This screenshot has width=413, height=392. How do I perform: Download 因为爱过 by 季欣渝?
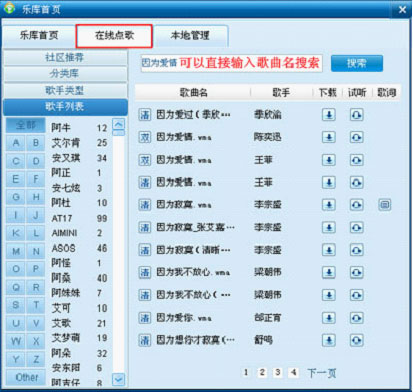pos(329,115)
